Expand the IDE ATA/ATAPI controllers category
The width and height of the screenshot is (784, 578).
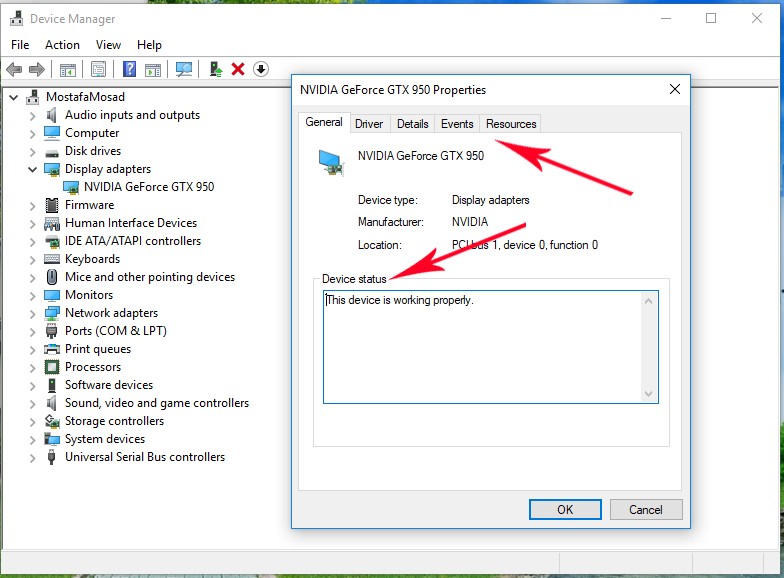(x=32, y=242)
